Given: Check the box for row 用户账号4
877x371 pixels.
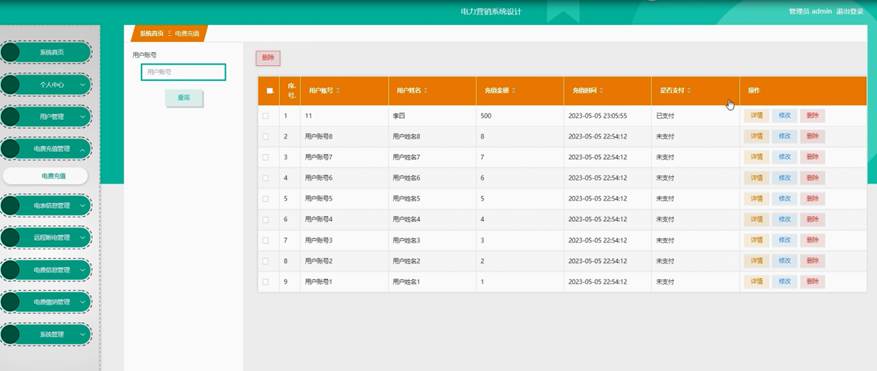Looking at the screenshot, I should point(266,219).
